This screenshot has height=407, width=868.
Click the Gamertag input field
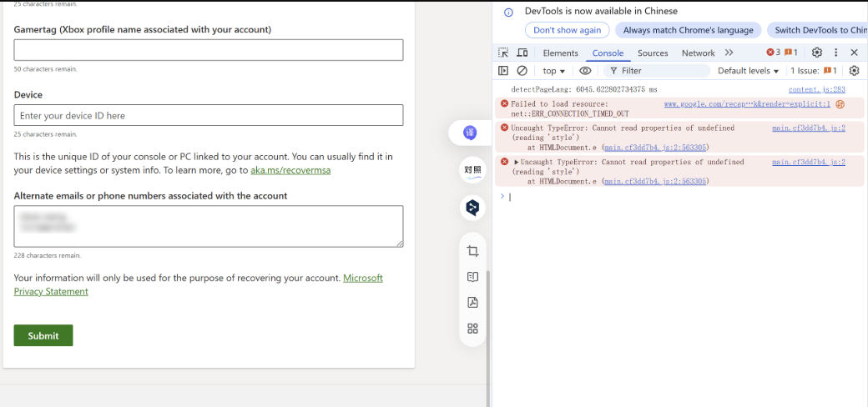coord(209,50)
